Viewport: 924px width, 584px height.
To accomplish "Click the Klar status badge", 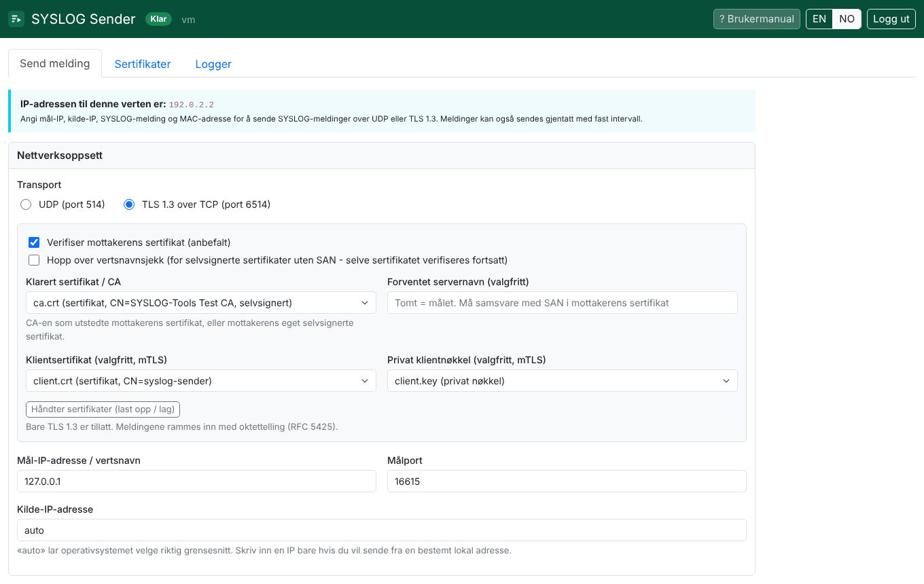I will click(x=158, y=19).
